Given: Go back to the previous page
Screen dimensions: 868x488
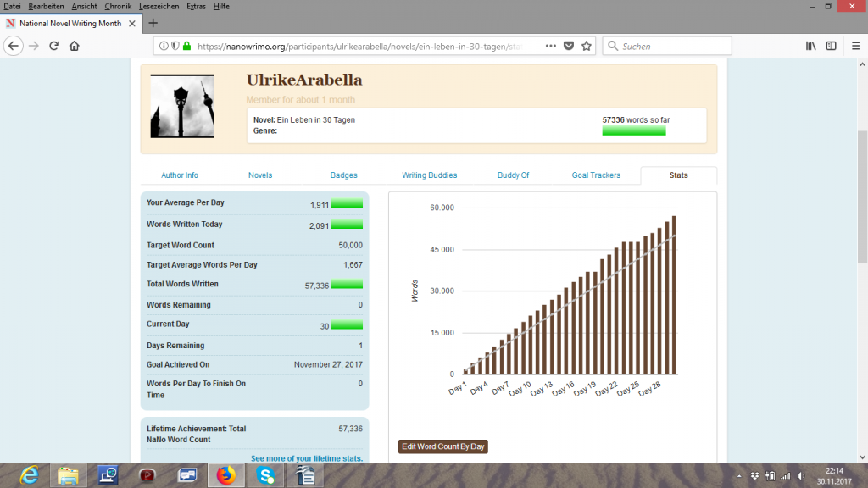Looking at the screenshot, I should coord(14,46).
